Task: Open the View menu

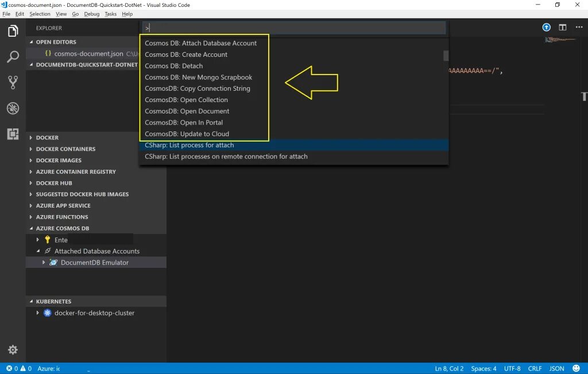Action: pos(61,14)
